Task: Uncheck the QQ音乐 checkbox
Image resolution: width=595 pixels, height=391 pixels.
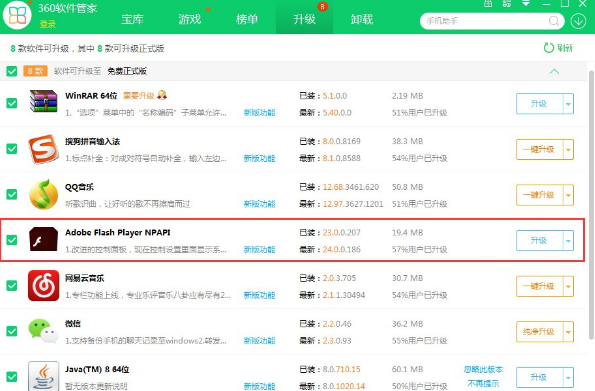Action: coord(12,194)
